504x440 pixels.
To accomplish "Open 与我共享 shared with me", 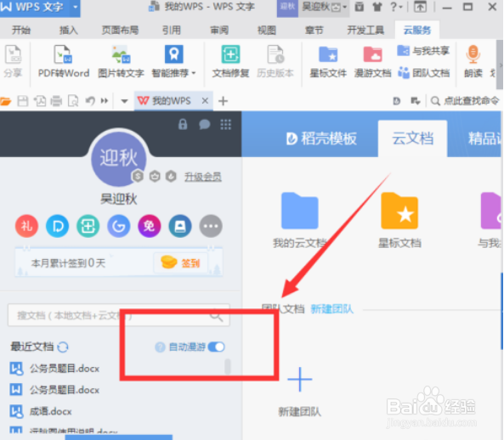I will coord(423,51).
